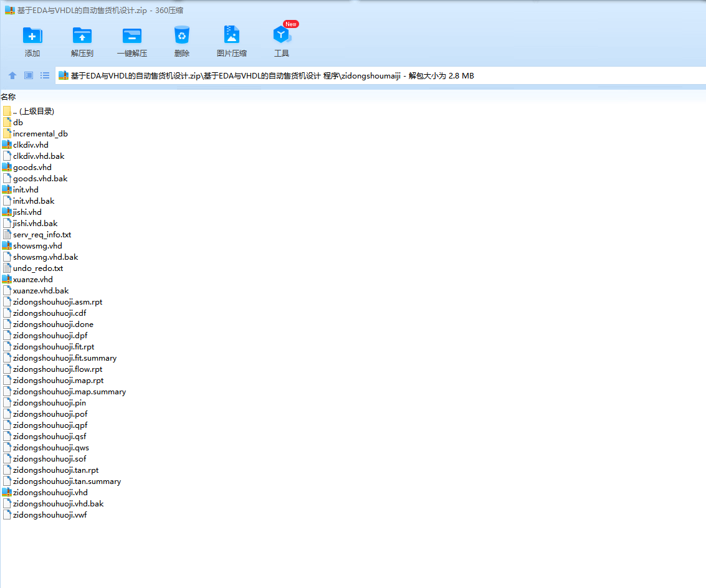Select xuanze.vhd.bak file

(36, 291)
